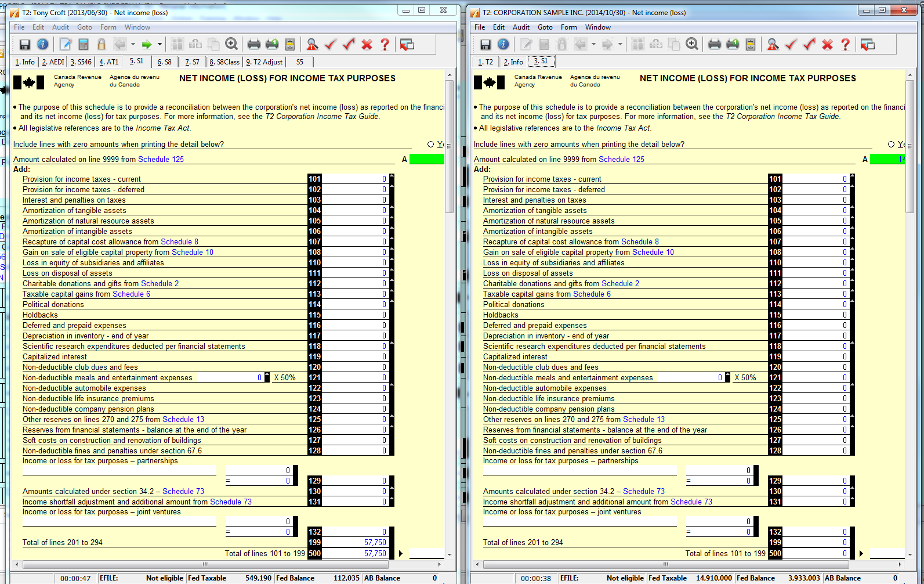
Task: Open the forward arrow dropdown in Tony Croft window
Action: pos(160,44)
